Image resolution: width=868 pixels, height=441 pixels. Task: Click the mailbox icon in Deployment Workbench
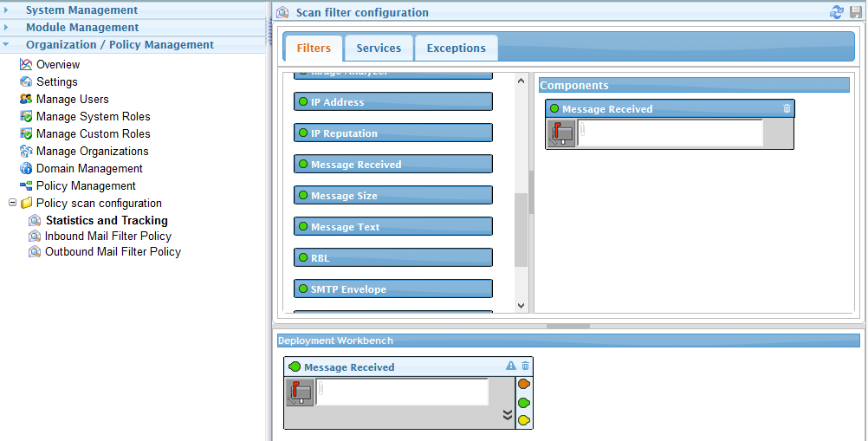pos(300,392)
